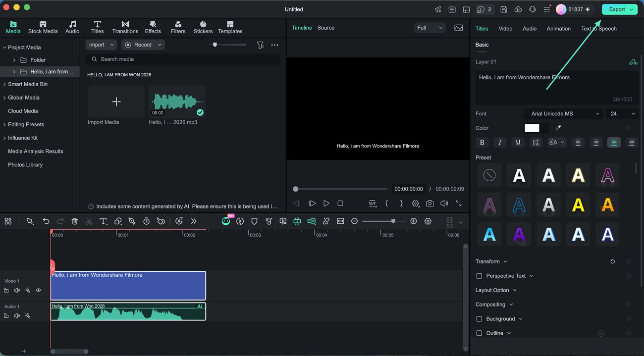644x356 pixels.
Task: Adjust the timeline zoom slider
Action: tap(393, 221)
